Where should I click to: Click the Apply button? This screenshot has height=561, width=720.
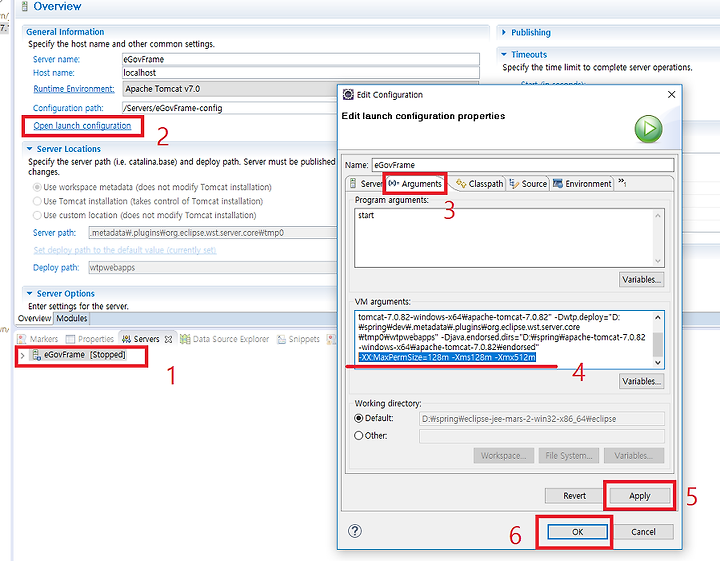(x=639, y=496)
